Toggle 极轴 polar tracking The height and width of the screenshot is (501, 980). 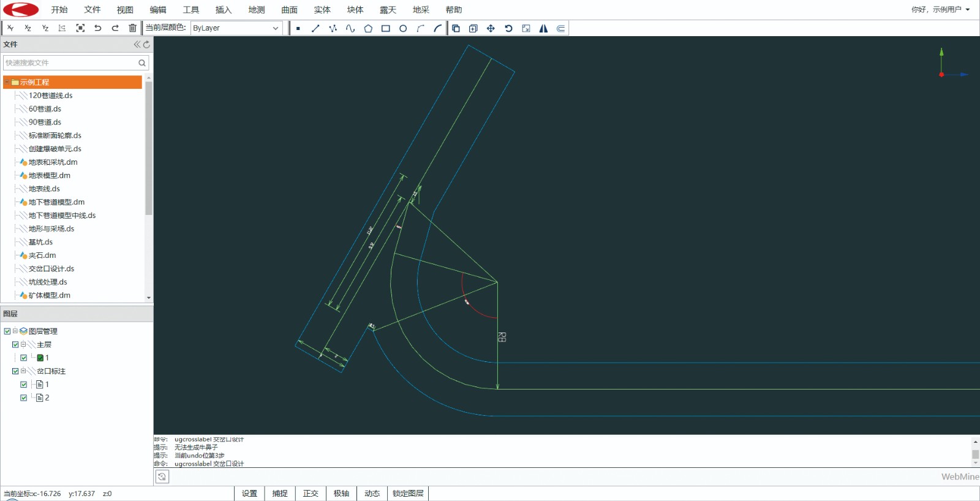341,494
